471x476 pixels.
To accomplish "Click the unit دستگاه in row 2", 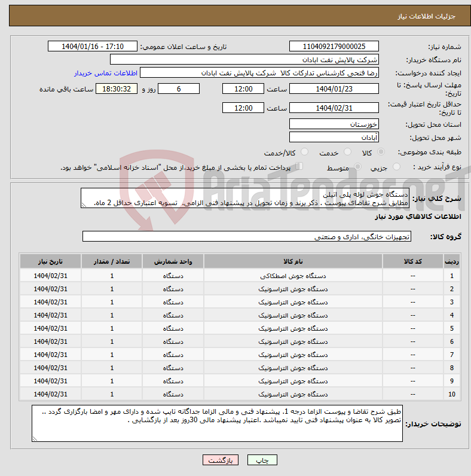I will (x=173, y=289).
